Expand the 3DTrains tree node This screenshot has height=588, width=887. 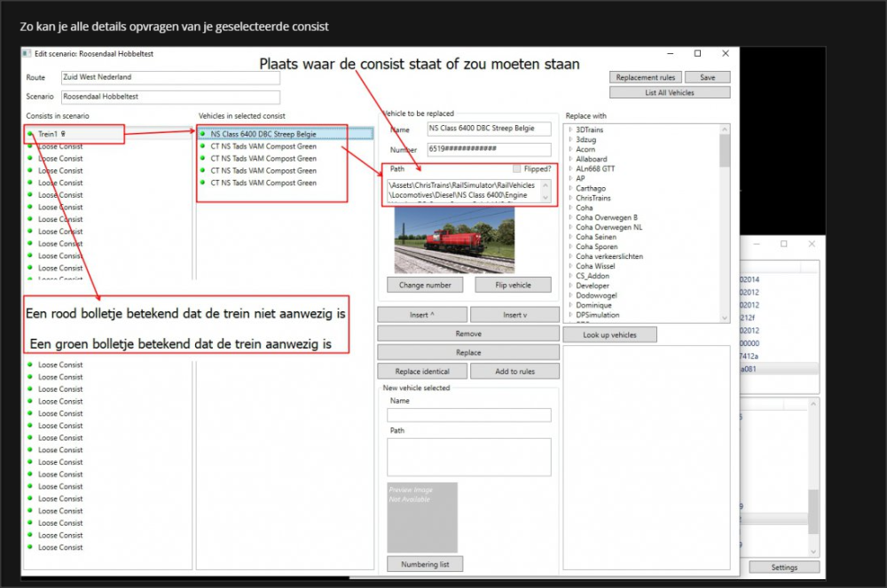(x=569, y=130)
